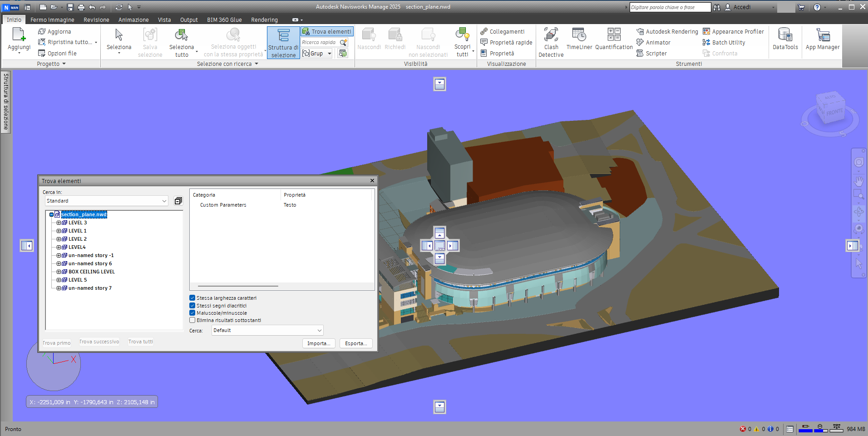This screenshot has height=436, width=868.
Task: Click the keyword search input field
Action: (x=670, y=7)
